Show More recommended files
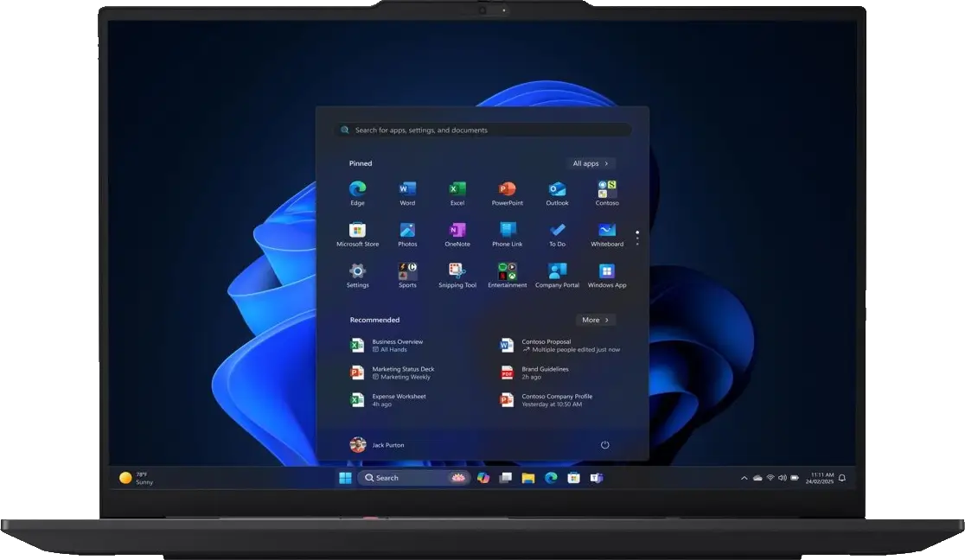965x560 pixels. click(595, 320)
